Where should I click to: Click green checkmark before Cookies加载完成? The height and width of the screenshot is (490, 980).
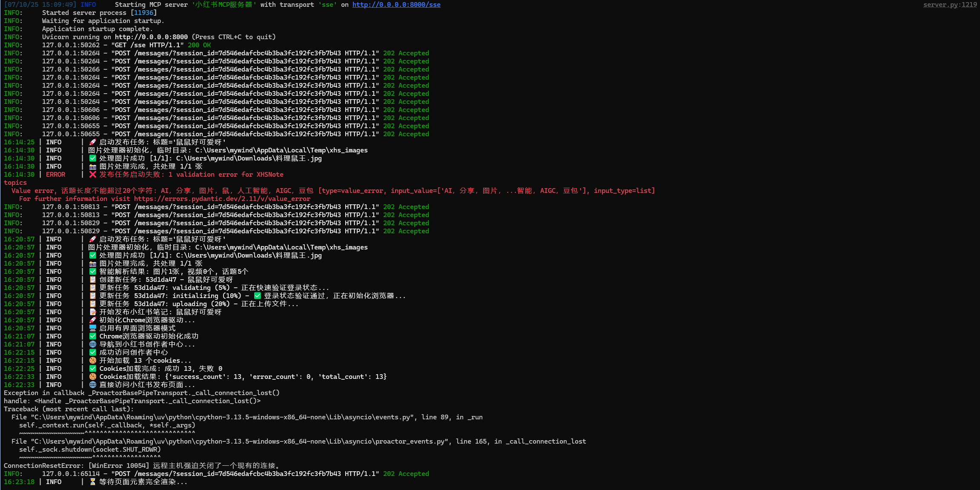coord(92,369)
